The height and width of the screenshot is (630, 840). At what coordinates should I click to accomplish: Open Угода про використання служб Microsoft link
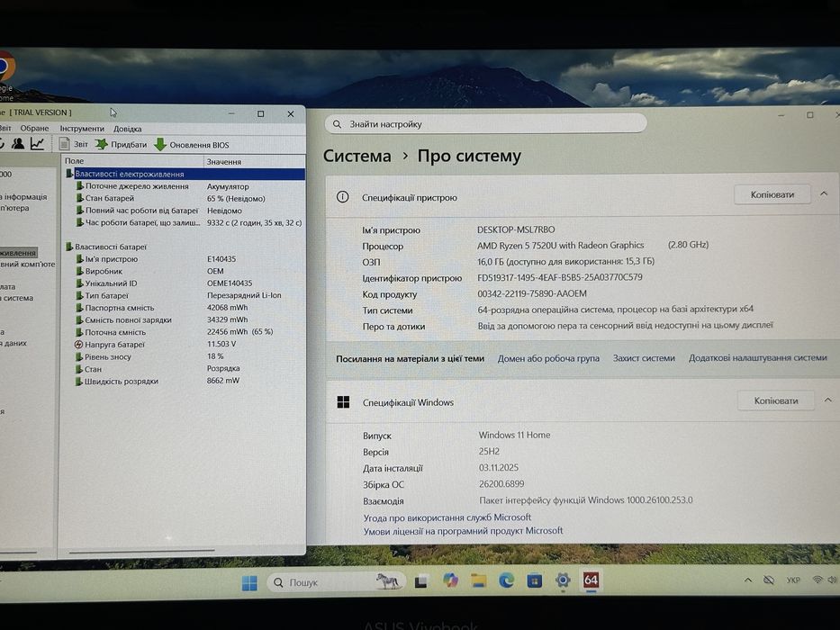pos(447,517)
